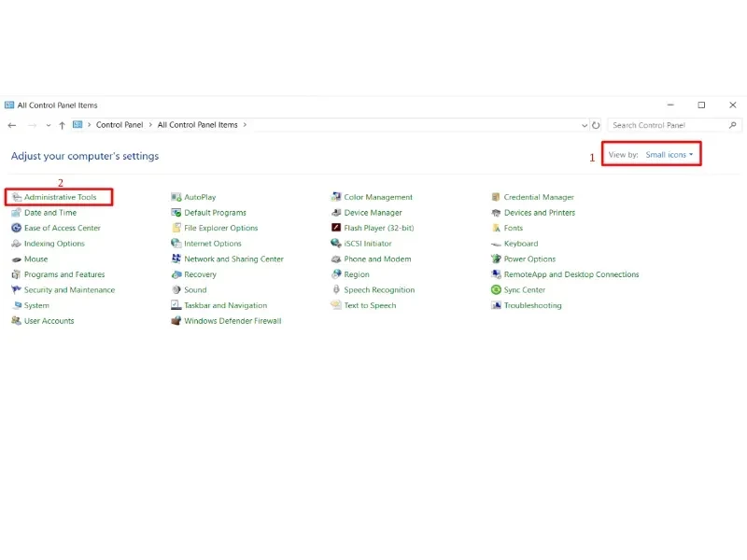Click All Control Panel Items breadcrumb

coord(198,125)
